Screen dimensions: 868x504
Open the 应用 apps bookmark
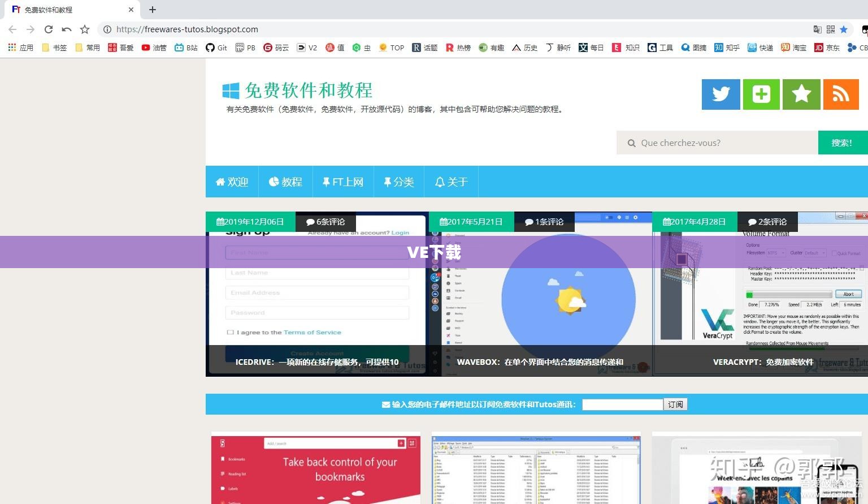pyautogui.click(x=21, y=48)
